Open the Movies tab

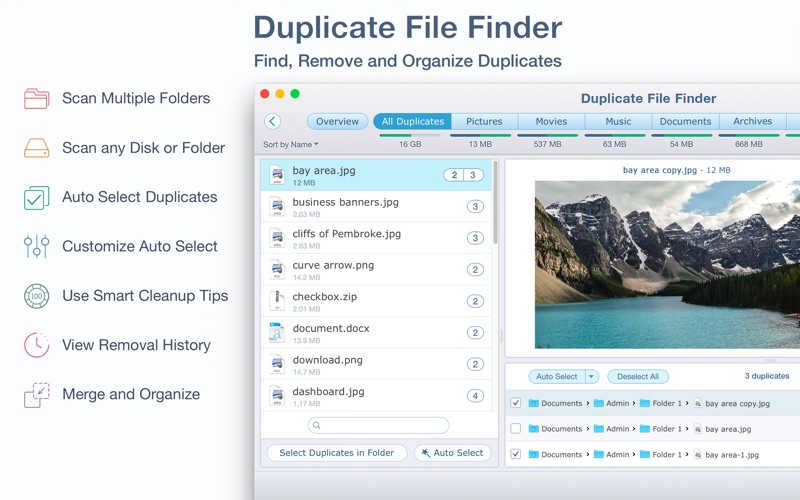click(x=551, y=121)
